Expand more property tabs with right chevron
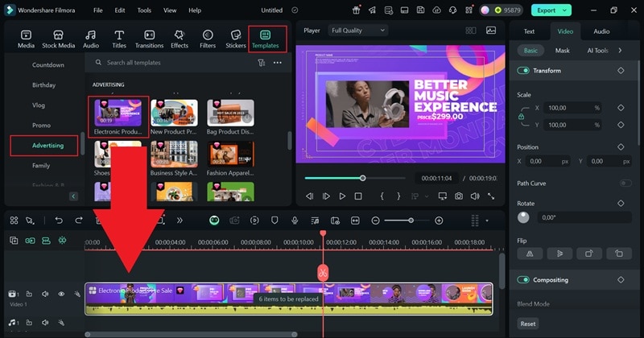Image resolution: width=644 pixels, height=338 pixels. [620, 51]
